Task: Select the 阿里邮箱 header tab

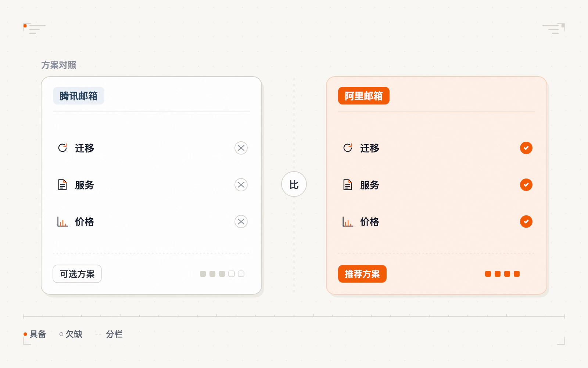Action: pyautogui.click(x=364, y=96)
